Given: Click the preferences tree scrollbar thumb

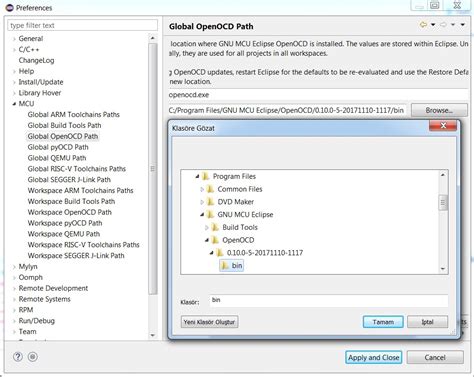Looking at the screenshot, I should 153,169.
